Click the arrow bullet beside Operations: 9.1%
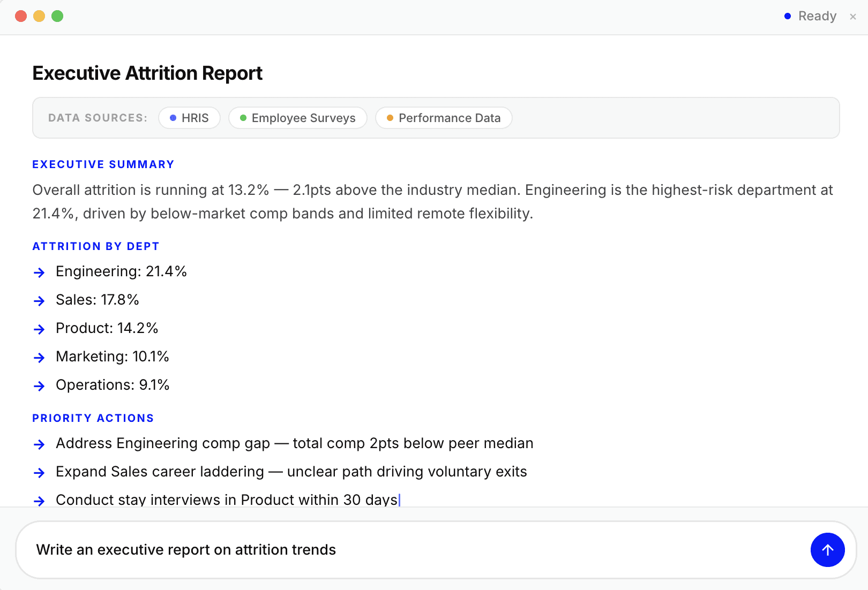The width and height of the screenshot is (868, 590). click(x=39, y=386)
